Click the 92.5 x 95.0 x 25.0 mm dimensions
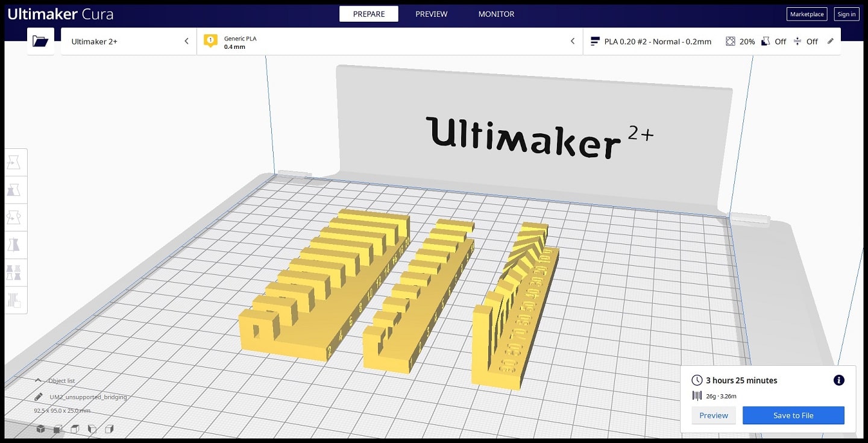Viewport: 868px width, 443px height. 62,410
